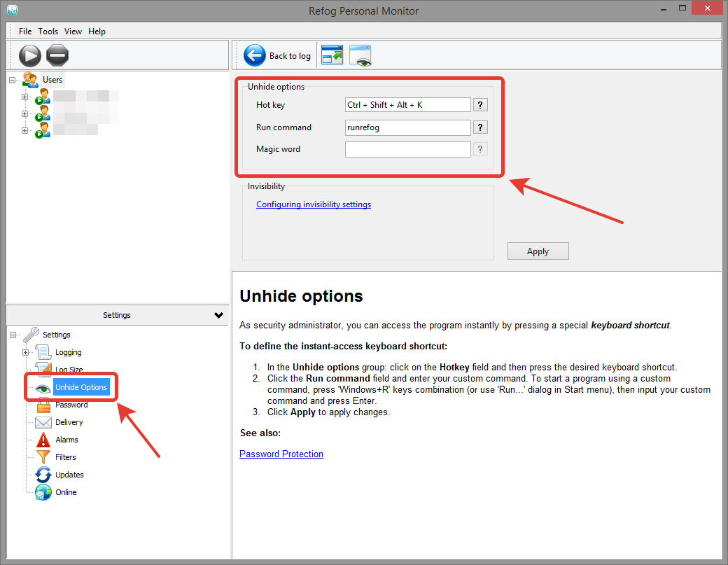
Task: Expand the third user node
Action: tap(24, 130)
